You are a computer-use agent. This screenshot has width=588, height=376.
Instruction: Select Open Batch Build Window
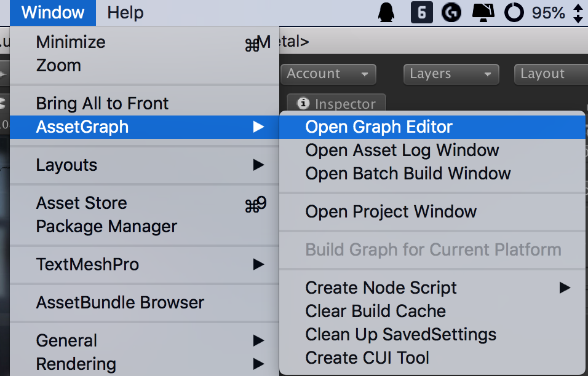pyautogui.click(x=408, y=173)
